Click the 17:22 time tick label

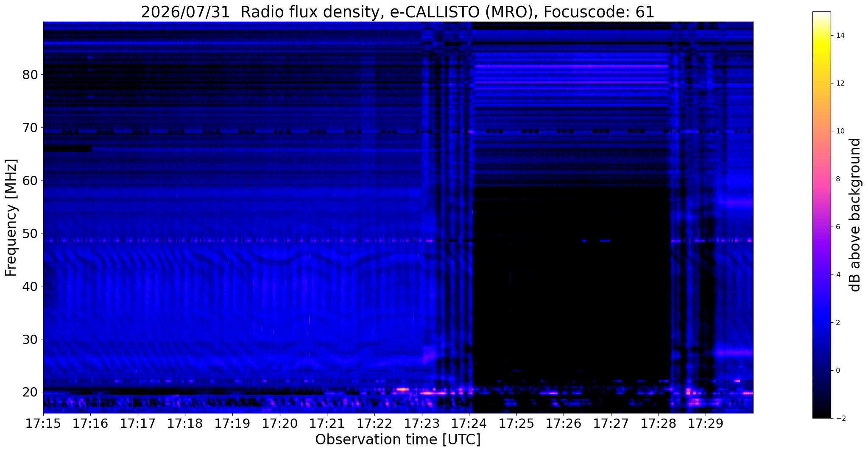374,424
